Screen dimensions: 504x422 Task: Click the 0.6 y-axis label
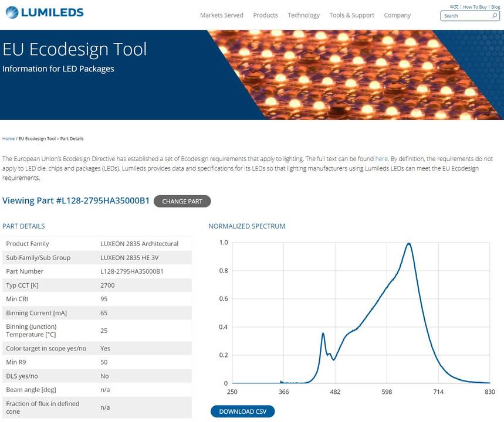tap(224, 299)
